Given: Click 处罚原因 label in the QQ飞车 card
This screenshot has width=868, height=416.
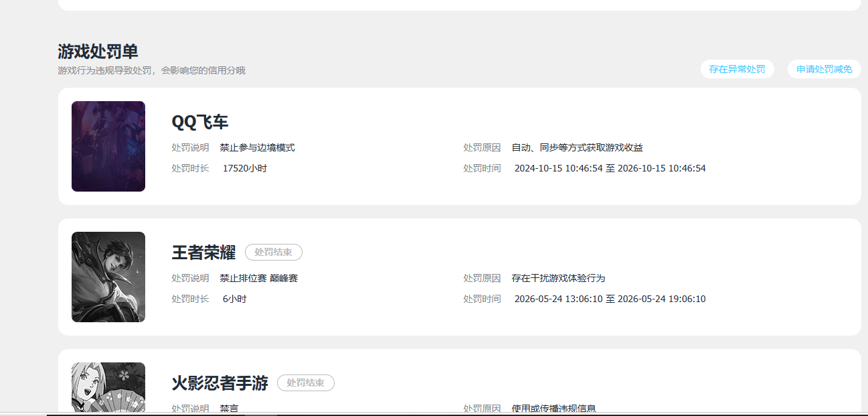Looking at the screenshot, I should coord(482,147).
